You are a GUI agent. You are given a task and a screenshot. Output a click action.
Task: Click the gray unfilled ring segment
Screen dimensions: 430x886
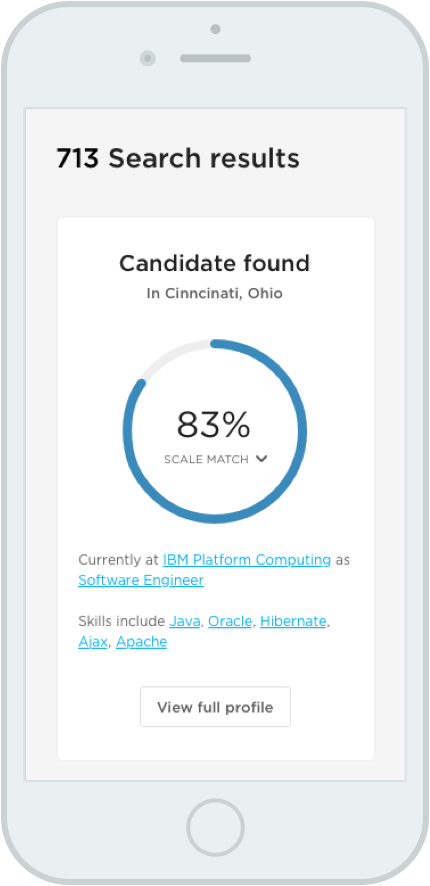click(170, 355)
